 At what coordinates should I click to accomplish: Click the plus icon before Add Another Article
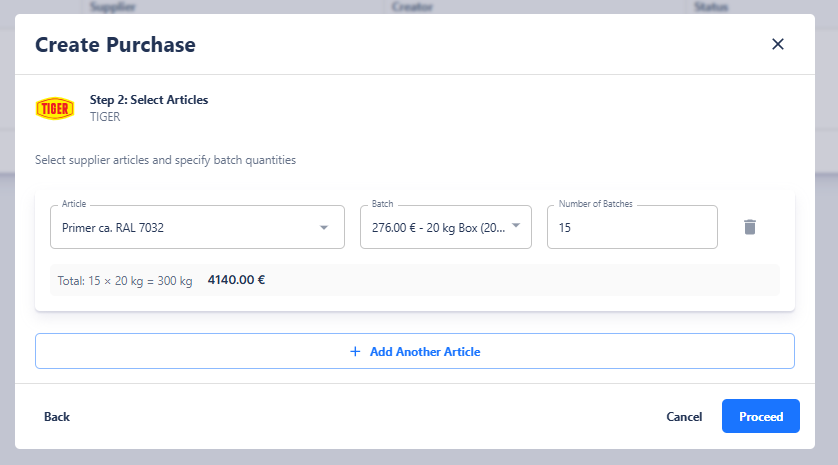pyautogui.click(x=355, y=351)
